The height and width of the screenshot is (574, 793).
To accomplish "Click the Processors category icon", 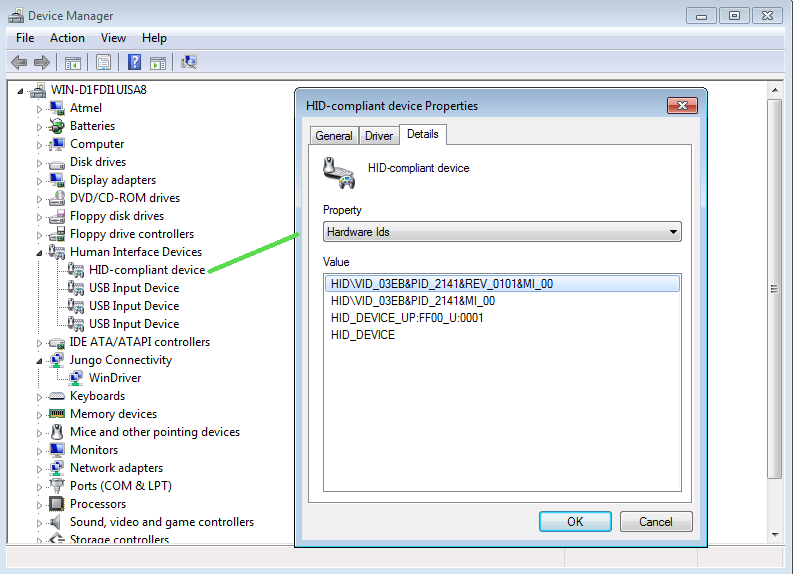I will pos(57,504).
